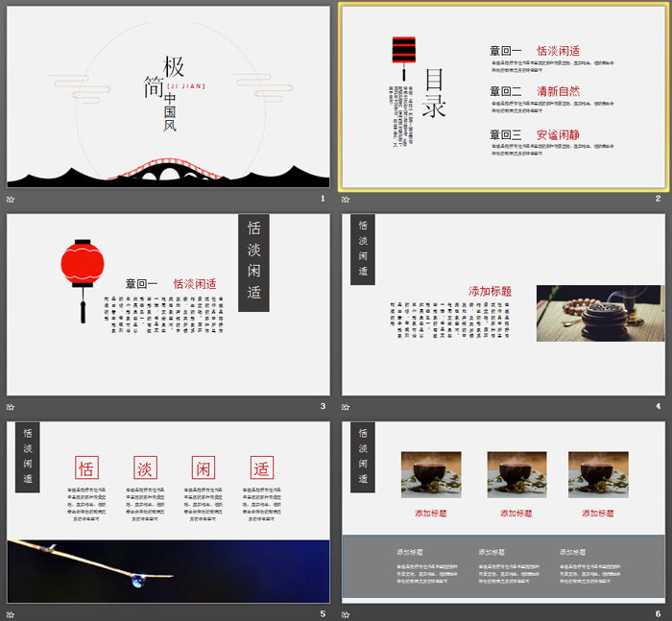The image size is (672, 621).
Task: Click the dark 恬淡闲适 banner on slide 3
Action: [253, 261]
